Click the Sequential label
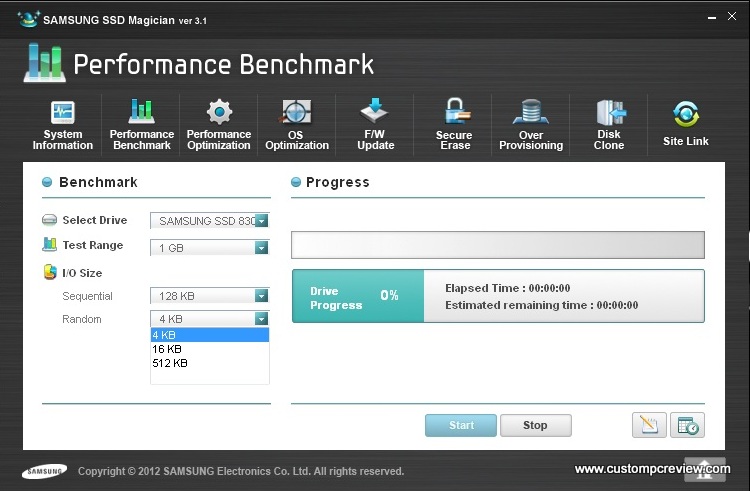This screenshot has height=491, width=750. click(x=88, y=296)
